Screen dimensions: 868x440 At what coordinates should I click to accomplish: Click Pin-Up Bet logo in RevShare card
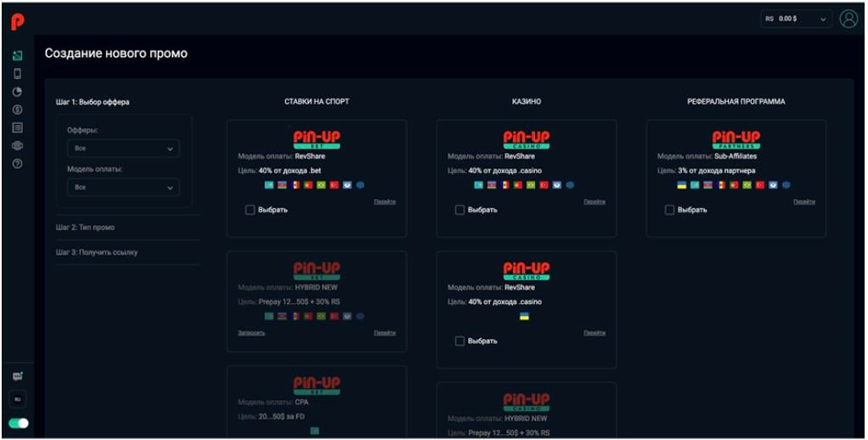point(317,139)
